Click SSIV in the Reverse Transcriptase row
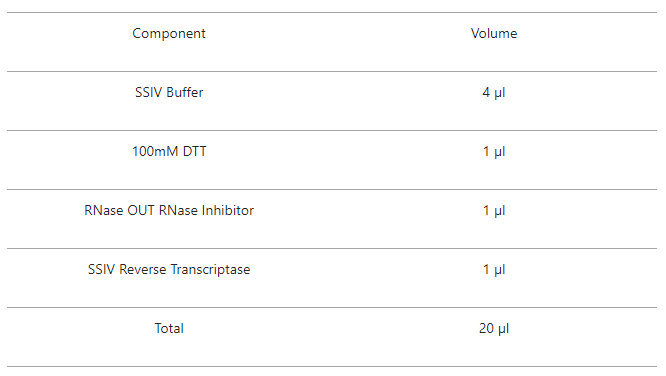 tap(101, 269)
